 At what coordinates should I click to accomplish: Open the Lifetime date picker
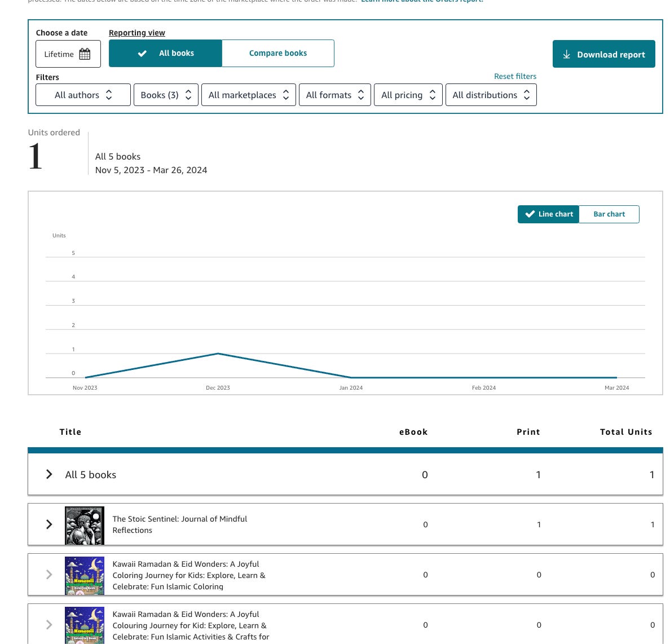(68, 54)
